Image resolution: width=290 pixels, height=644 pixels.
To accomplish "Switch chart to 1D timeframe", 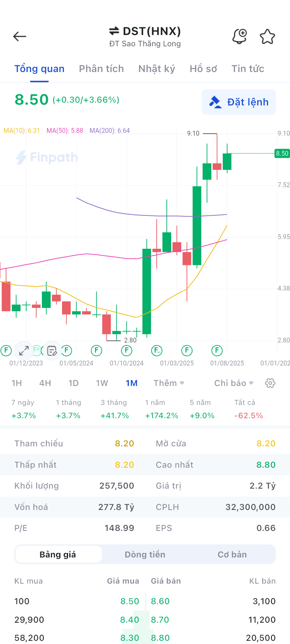I will [73, 383].
